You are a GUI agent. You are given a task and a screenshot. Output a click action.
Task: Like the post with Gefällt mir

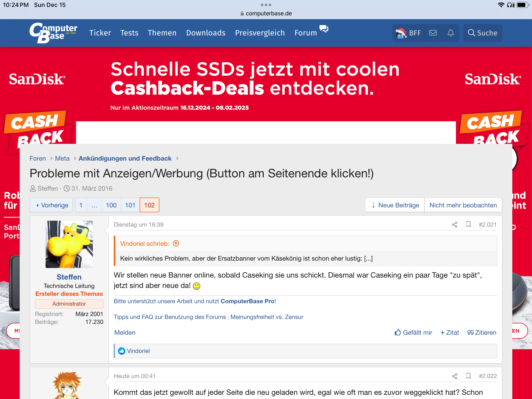point(413,332)
